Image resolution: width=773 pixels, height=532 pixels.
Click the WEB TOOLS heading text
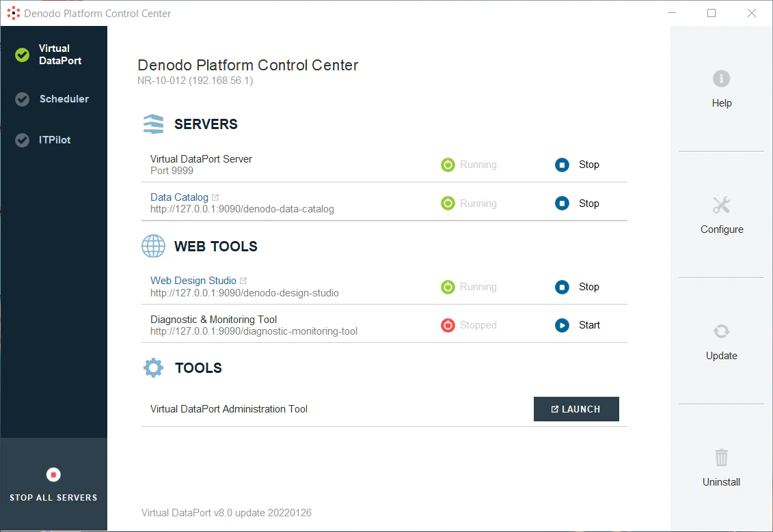point(215,247)
